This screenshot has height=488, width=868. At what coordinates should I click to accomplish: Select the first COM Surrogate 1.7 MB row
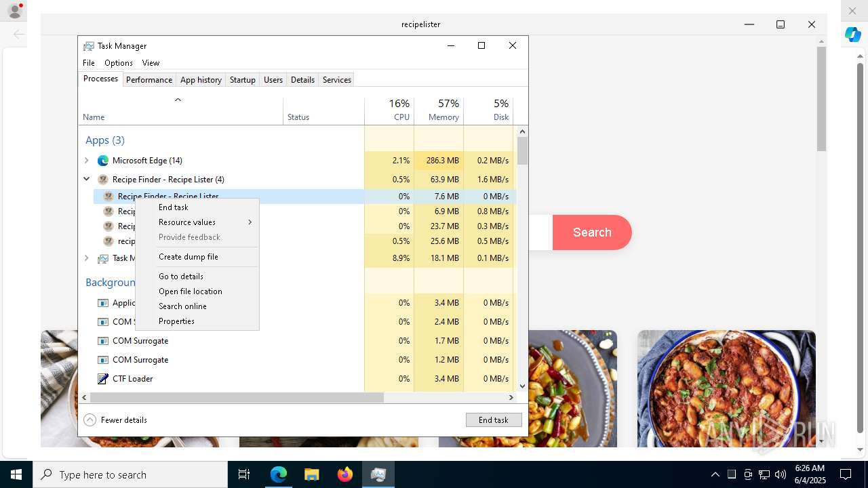point(298,341)
